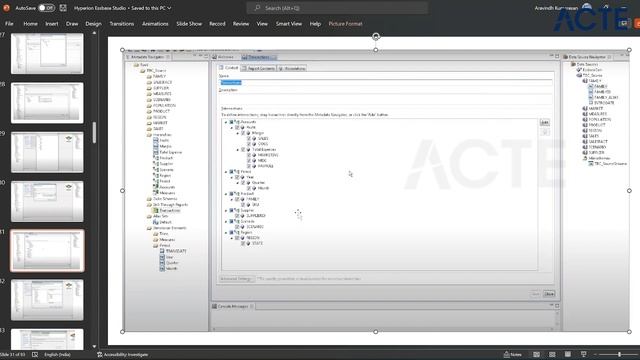Click the Arvindh account name
640x360 pixels.
click(556, 8)
